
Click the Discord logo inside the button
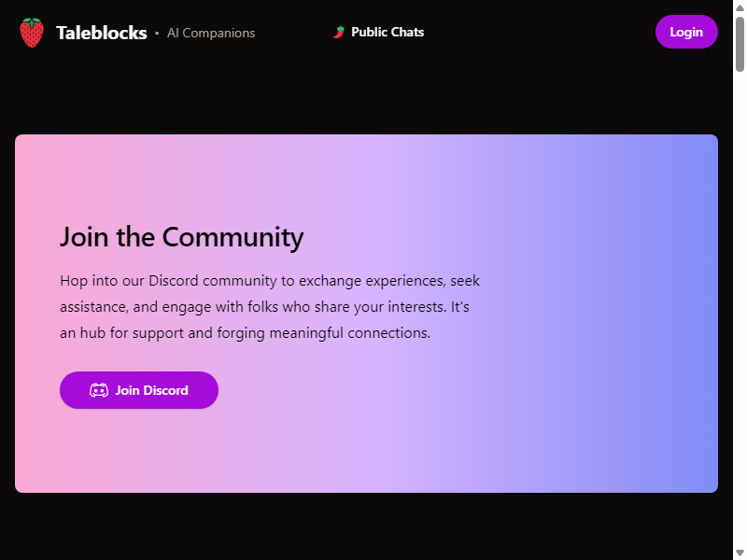tap(99, 390)
